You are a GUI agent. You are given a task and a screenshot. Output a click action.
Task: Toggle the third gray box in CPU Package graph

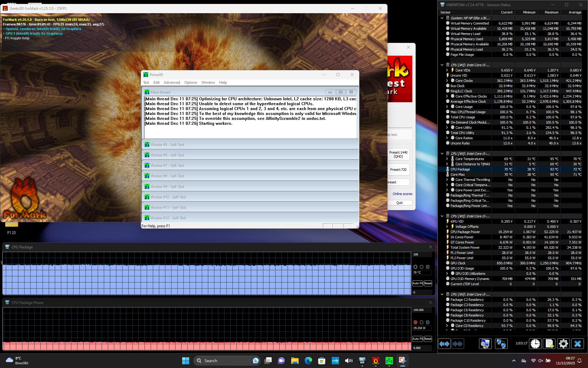(428, 267)
